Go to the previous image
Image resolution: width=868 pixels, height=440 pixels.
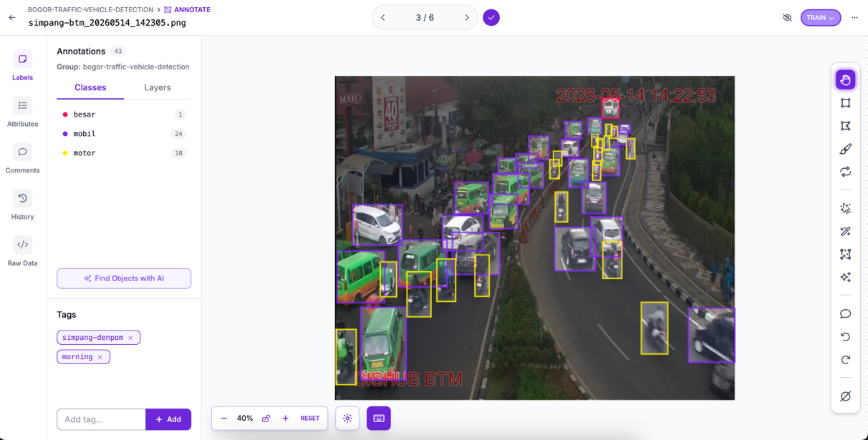(383, 17)
